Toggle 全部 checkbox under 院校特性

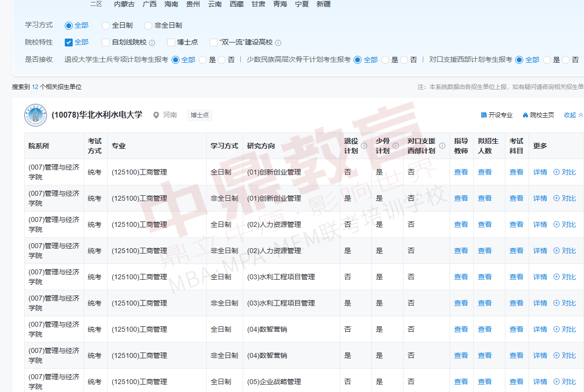[x=69, y=43]
